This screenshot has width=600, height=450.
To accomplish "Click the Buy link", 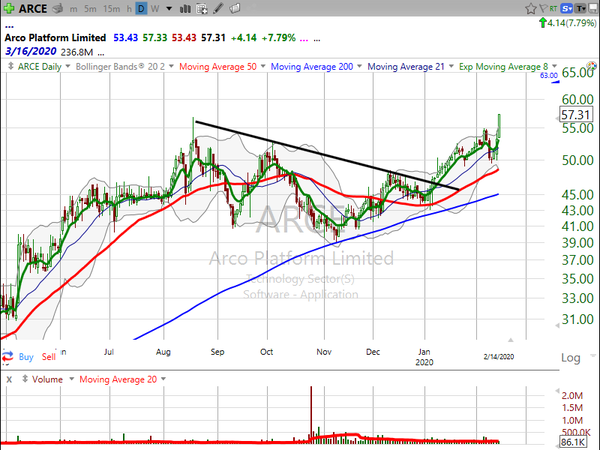I will [x=26, y=357].
